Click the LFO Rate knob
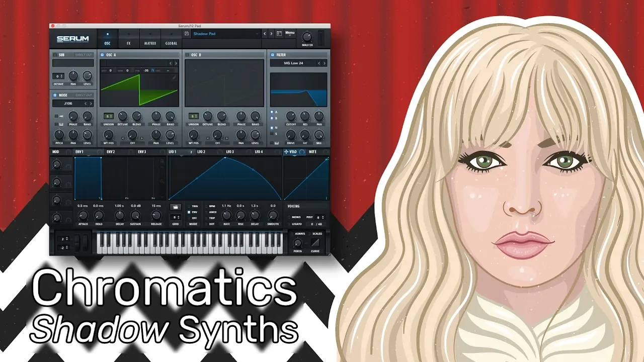This screenshot has height=362, width=644. tap(226, 216)
